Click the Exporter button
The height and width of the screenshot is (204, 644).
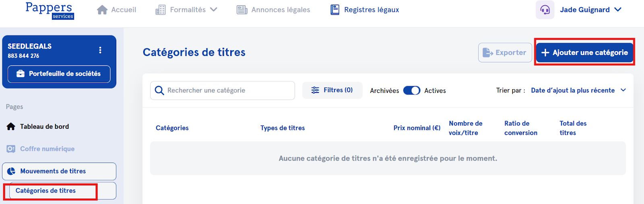pos(505,52)
